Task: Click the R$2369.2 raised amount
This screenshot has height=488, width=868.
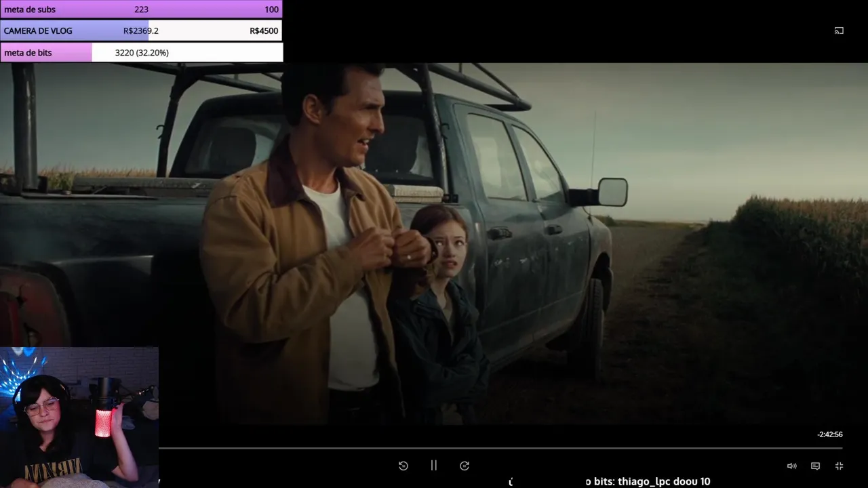Action: click(x=141, y=30)
